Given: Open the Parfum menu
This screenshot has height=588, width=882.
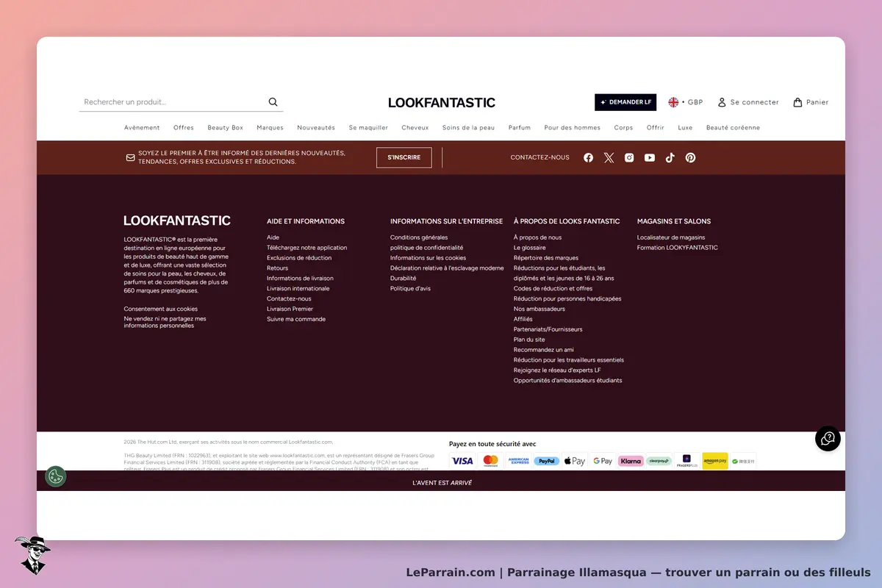Looking at the screenshot, I should [520, 127].
